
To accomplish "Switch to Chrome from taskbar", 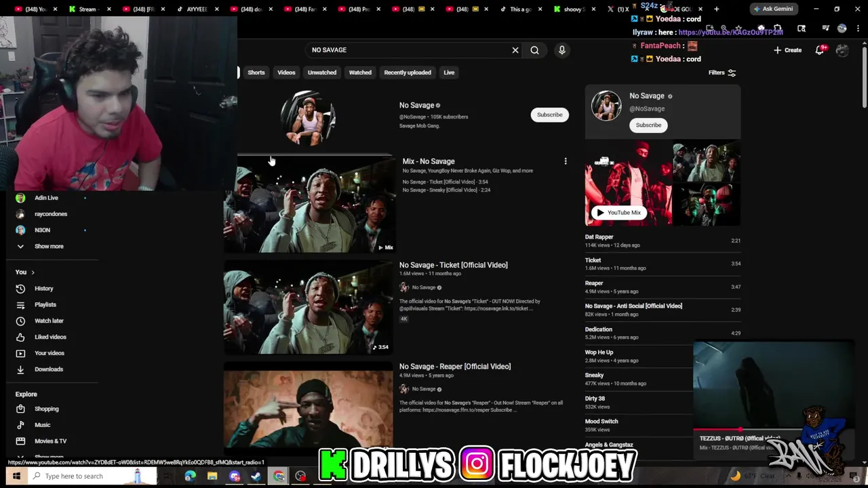I will click(279, 476).
